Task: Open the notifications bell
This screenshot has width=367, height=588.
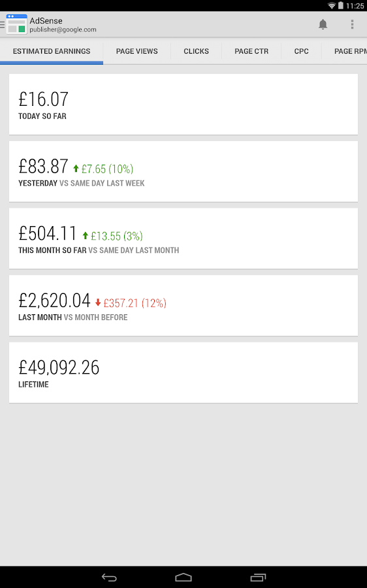Action: point(323,24)
